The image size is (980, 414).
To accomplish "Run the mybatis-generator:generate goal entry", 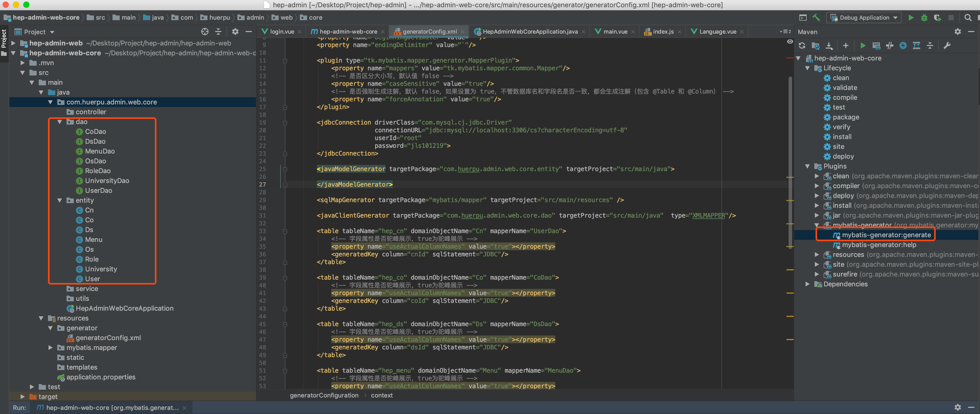I will [x=886, y=235].
